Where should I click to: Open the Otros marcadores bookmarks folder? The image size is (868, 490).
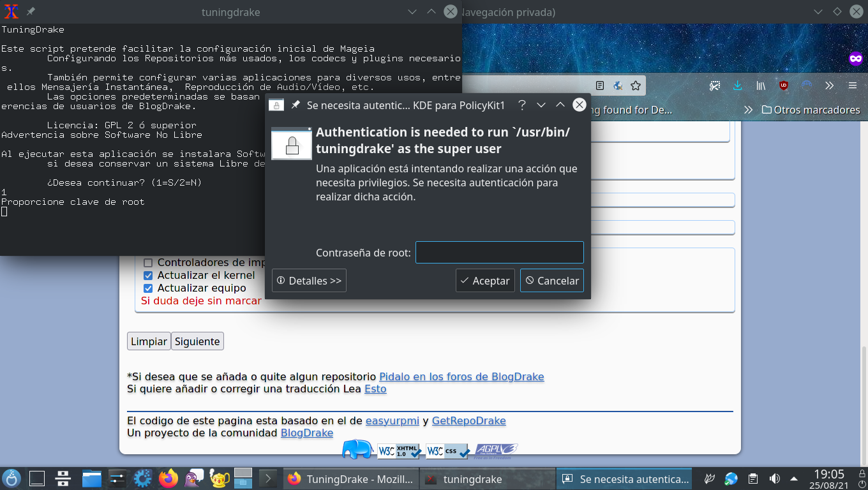click(x=811, y=110)
